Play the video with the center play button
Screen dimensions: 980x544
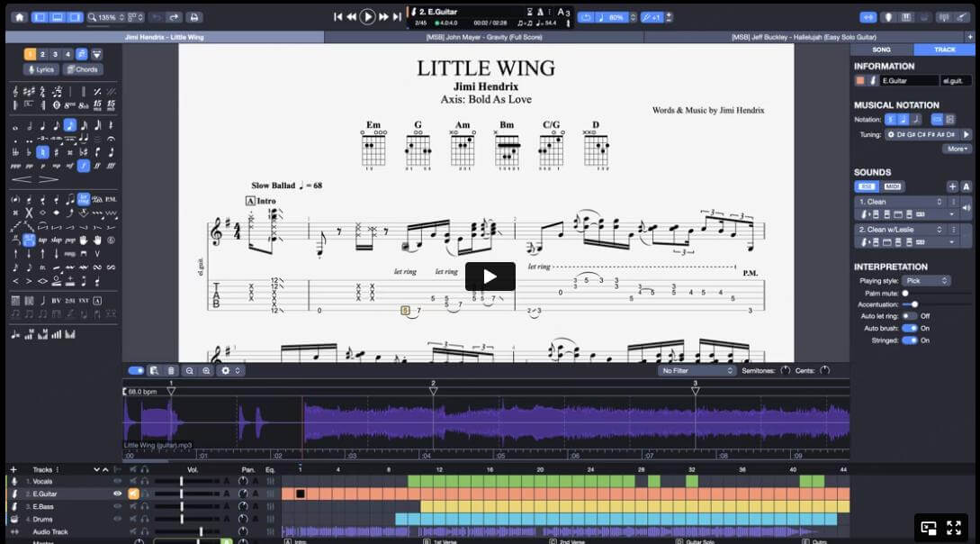click(x=490, y=277)
